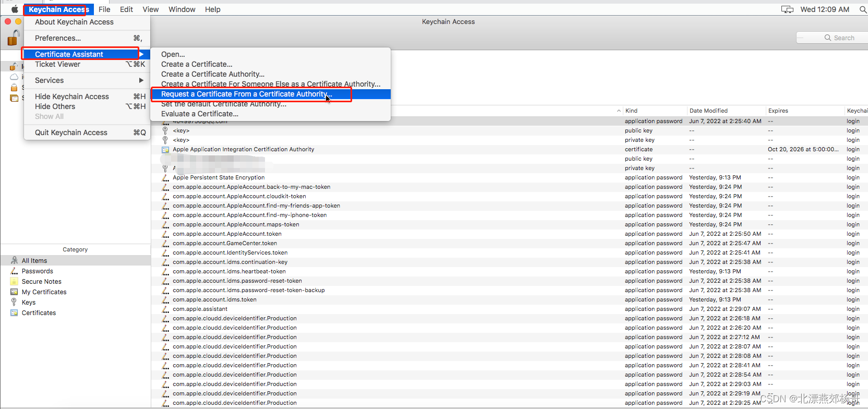
Task: Open the Window menu
Action: 182,9
